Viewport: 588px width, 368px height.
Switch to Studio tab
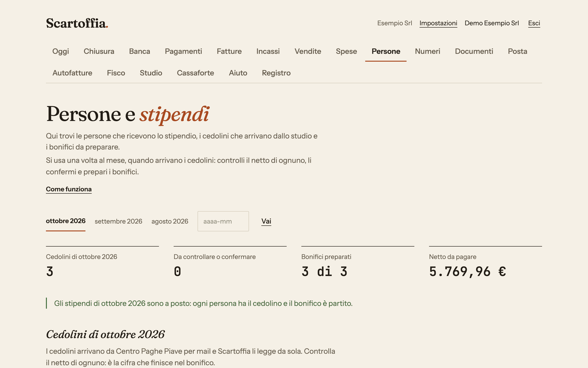151,73
